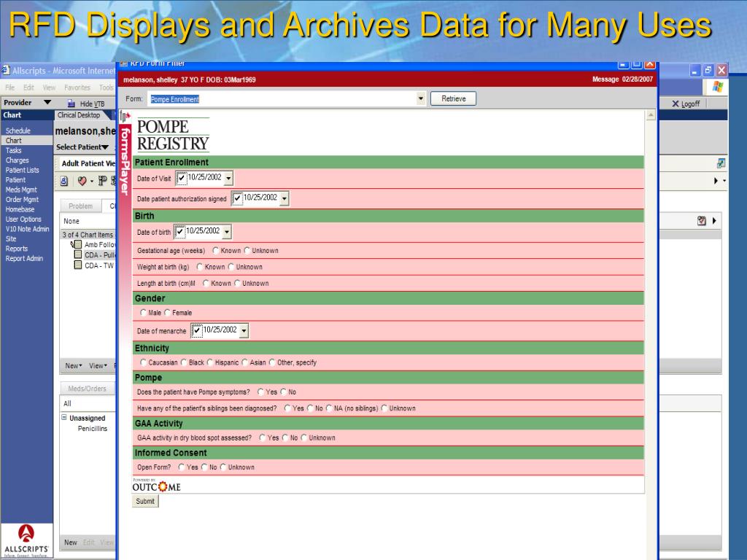The width and height of the screenshot is (747, 560).
Task: Toggle the Date of Visit checkbox
Action: tap(182, 178)
